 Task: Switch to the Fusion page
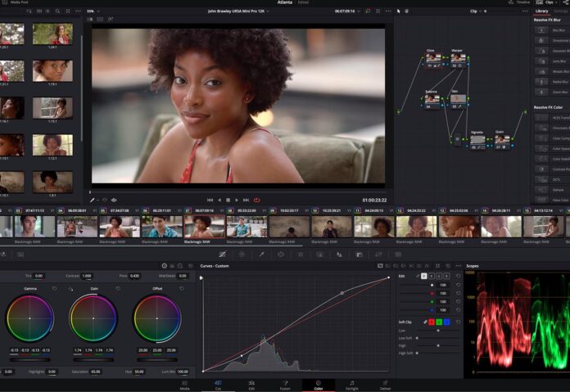click(x=285, y=385)
